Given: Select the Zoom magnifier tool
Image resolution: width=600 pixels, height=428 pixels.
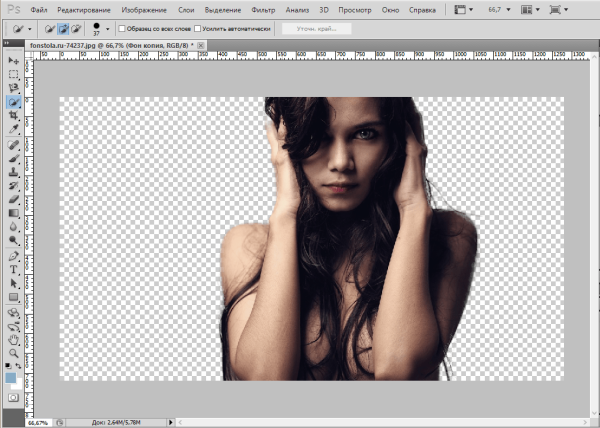Looking at the screenshot, I should (14, 353).
